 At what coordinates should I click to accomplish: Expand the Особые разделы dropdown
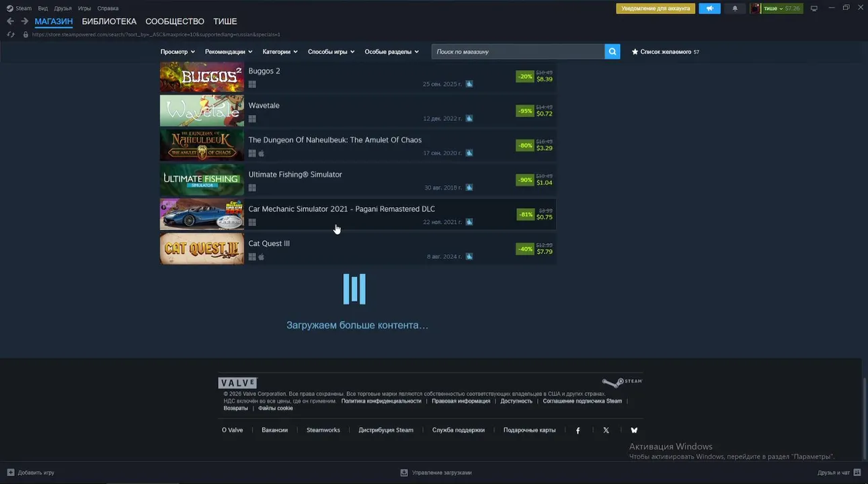[392, 52]
